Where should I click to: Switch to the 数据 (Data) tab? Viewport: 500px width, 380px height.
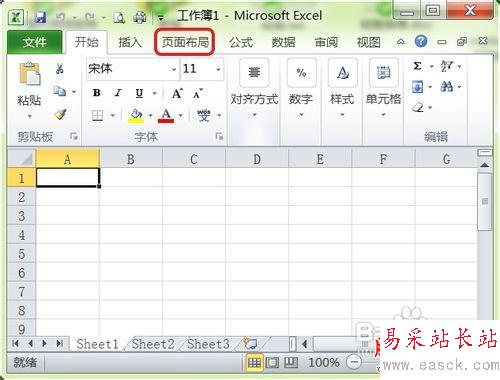pyautogui.click(x=283, y=42)
